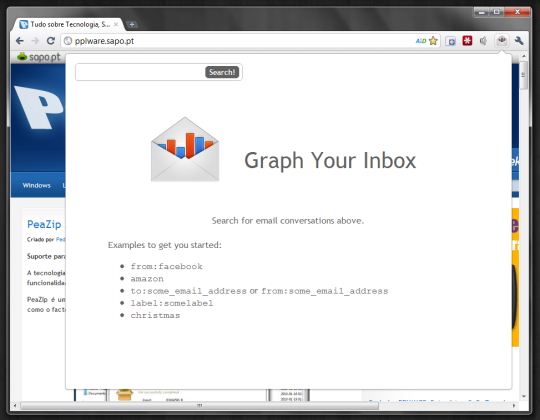
Task: Click the forward navigation arrow
Action: pos(35,41)
